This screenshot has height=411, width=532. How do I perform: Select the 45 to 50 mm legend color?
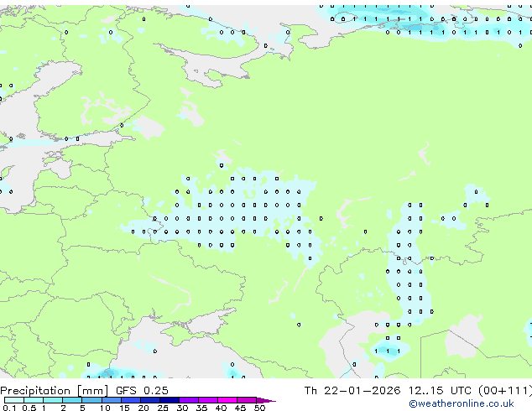pos(247,400)
